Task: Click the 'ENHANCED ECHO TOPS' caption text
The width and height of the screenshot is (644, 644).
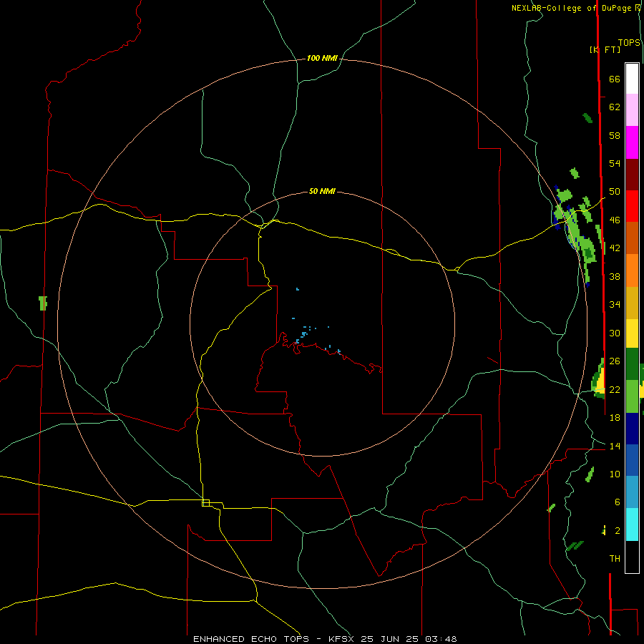Action: (x=250, y=639)
